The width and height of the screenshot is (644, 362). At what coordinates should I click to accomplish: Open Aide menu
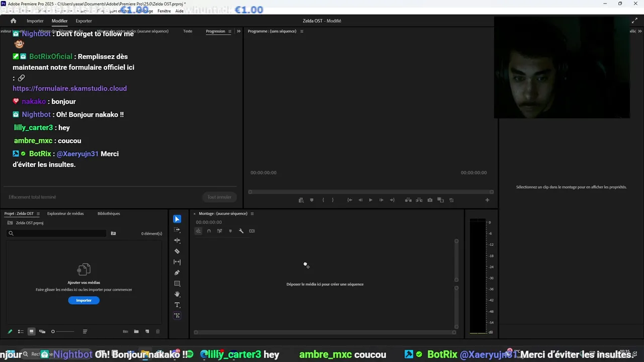(180, 11)
